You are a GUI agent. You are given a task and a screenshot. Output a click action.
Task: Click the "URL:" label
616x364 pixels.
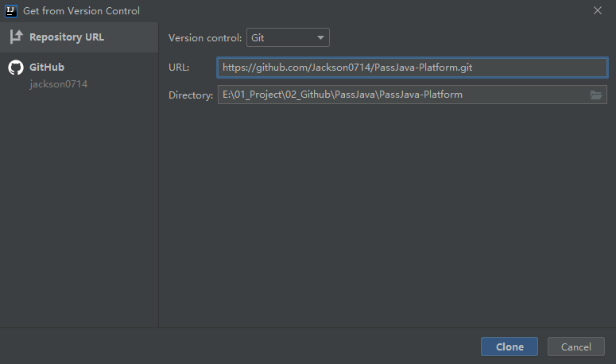pyautogui.click(x=179, y=68)
